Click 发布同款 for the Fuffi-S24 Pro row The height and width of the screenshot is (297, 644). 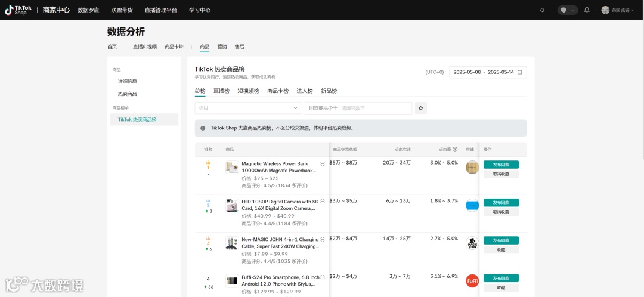[x=501, y=278]
